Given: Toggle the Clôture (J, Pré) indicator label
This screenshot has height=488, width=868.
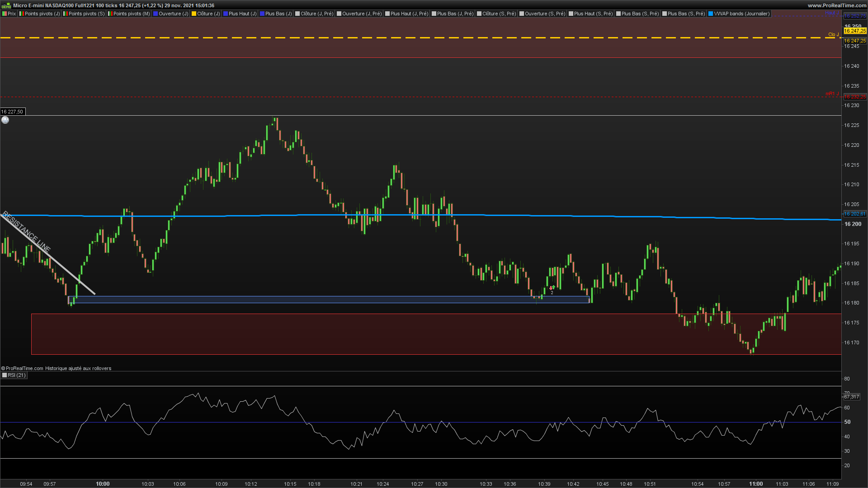Looking at the screenshot, I should (316, 14).
